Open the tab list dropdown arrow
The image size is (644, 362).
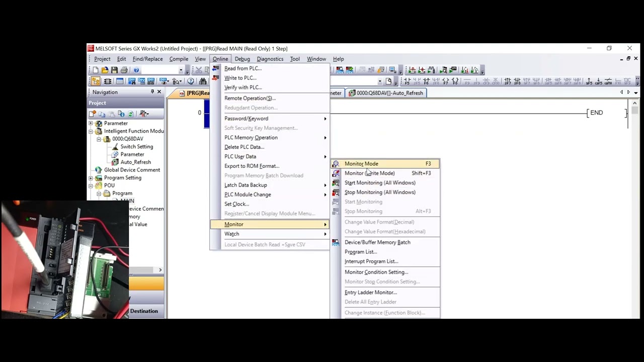[x=636, y=93]
